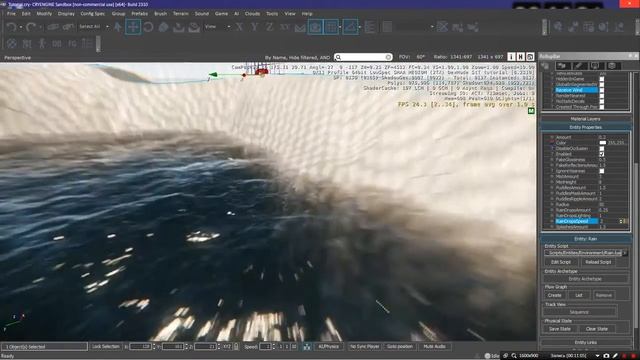Click the Reload Script button
The width and height of the screenshot is (640, 360).
pyautogui.click(x=598, y=262)
